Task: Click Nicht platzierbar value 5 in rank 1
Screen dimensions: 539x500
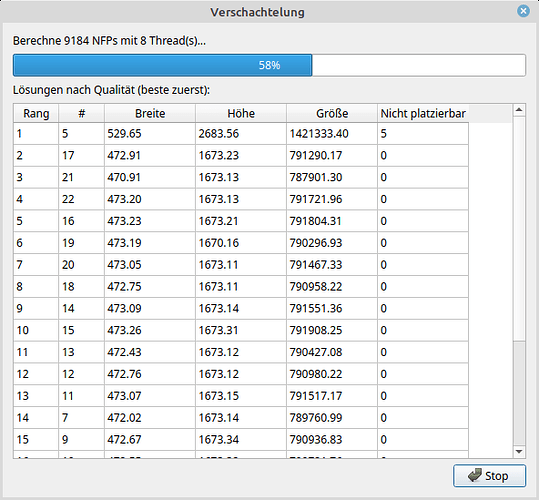Action: coord(423,134)
